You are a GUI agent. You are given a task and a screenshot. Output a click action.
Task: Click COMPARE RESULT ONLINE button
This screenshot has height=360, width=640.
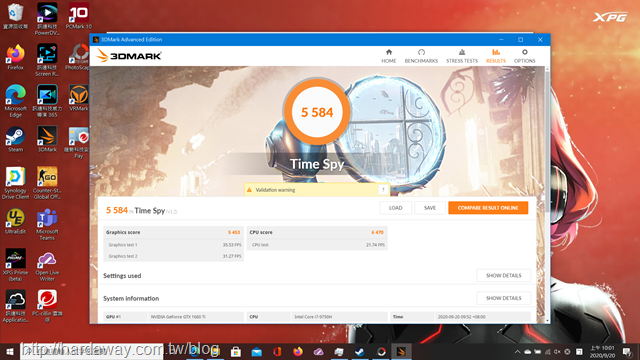tap(488, 208)
